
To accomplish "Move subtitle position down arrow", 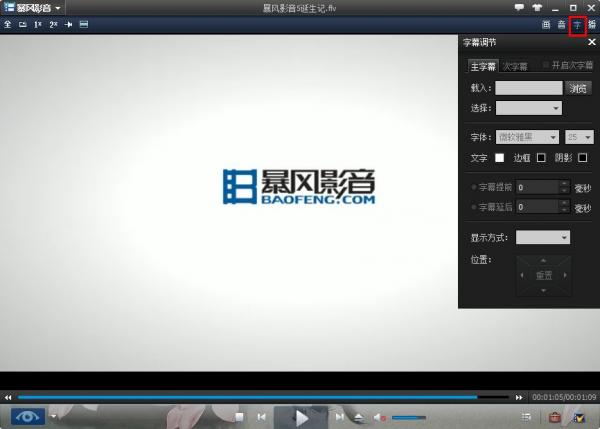I will tap(543, 290).
